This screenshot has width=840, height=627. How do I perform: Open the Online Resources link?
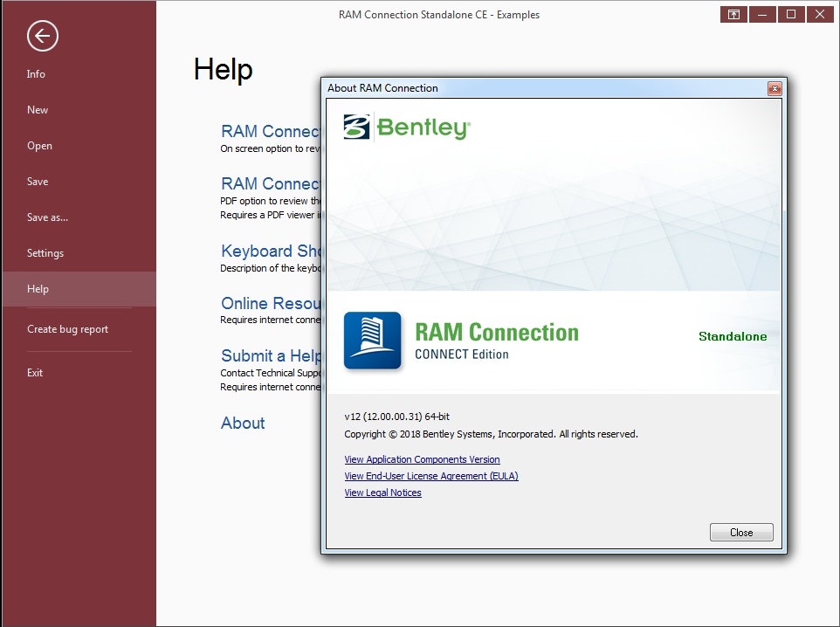click(x=271, y=303)
